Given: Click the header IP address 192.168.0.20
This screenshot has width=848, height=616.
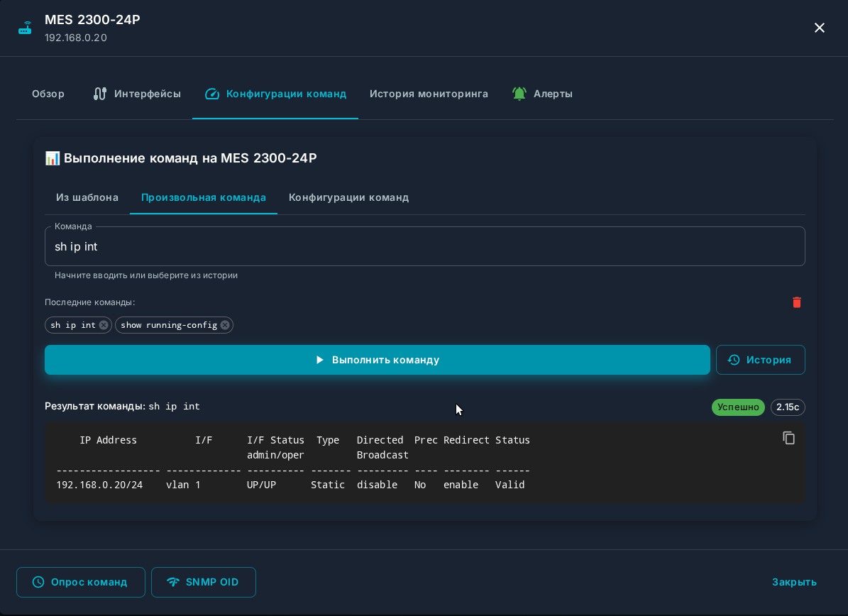Looking at the screenshot, I should 76,38.
